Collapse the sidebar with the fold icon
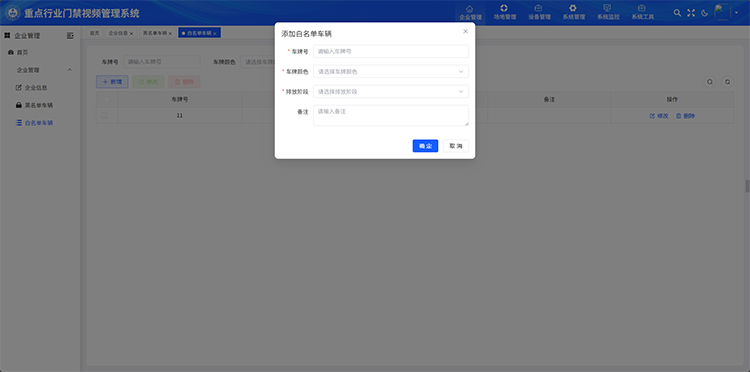 [70, 35]
